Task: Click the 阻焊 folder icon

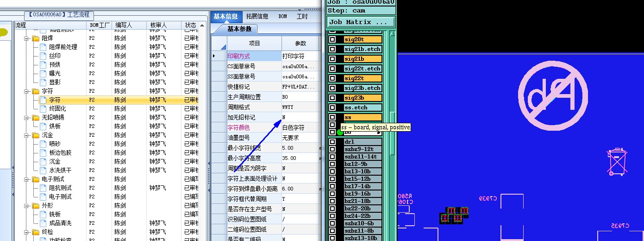Action: 36,38
